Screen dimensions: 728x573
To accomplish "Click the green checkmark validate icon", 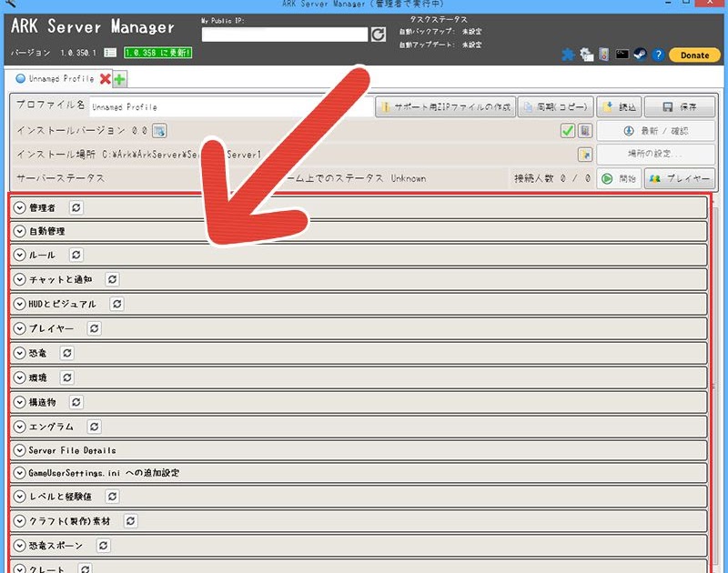I will (567, 131).
